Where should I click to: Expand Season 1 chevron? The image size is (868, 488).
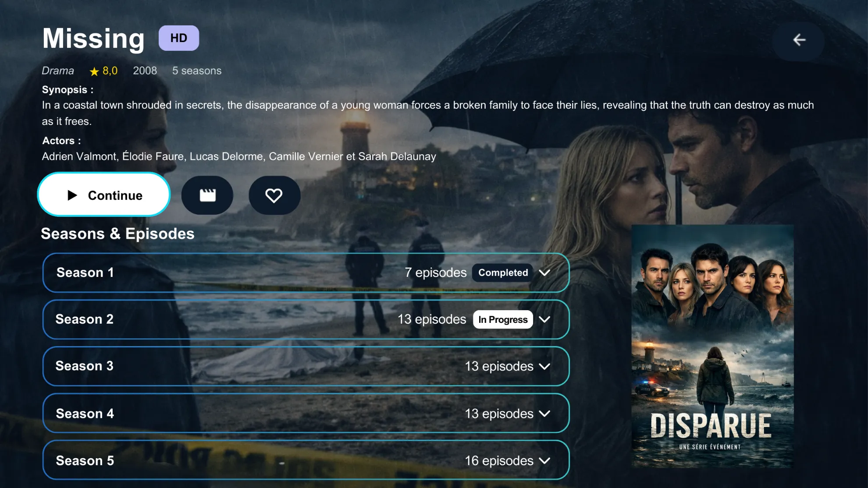point(544,272)
